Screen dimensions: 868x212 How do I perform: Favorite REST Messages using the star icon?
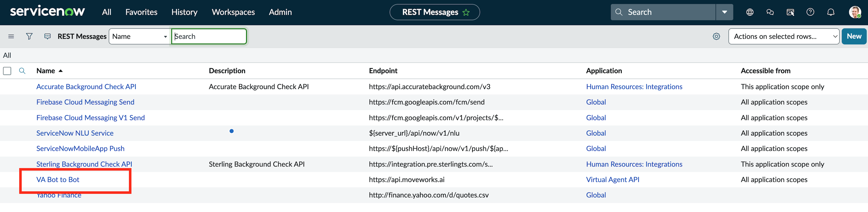pos(466,13)
